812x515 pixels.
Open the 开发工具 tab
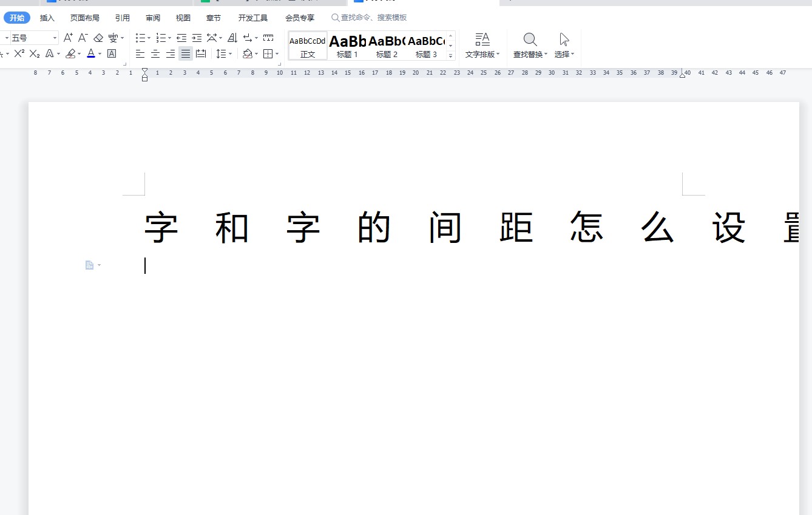coord(253,18)
